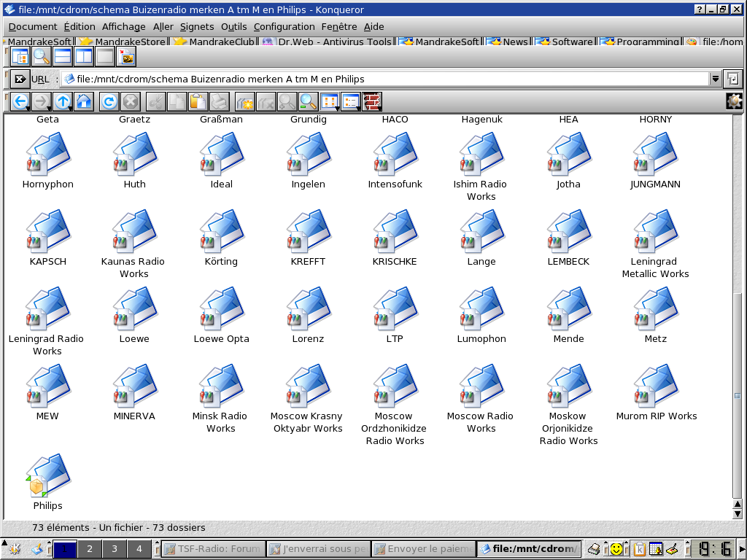The image size is (747, 560).
Task: Open the Philips item
Action: click(x=47, y=482)
